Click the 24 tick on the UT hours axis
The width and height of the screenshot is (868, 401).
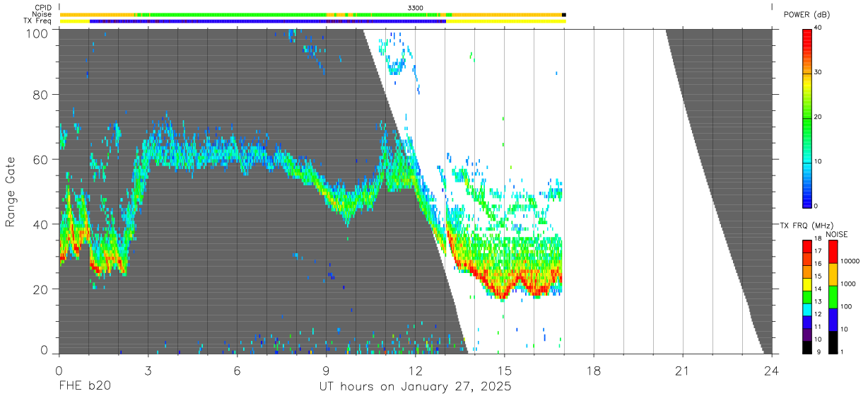(x=772, y=370)
